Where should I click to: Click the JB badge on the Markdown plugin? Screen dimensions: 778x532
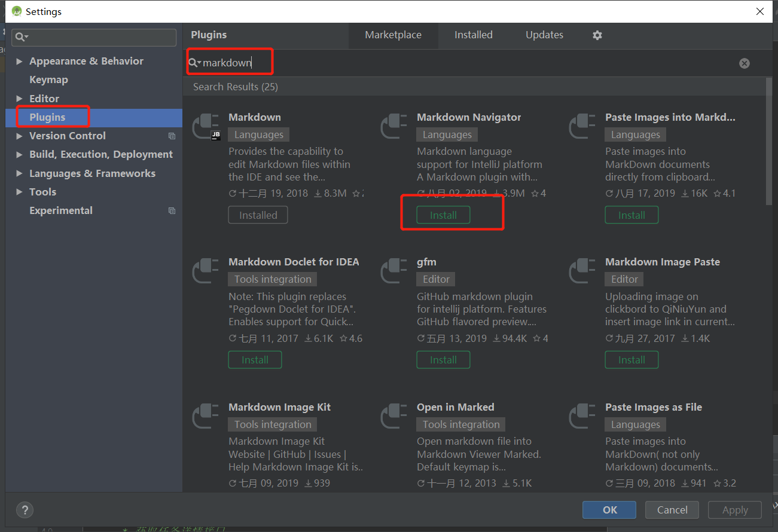click(215, 136)
